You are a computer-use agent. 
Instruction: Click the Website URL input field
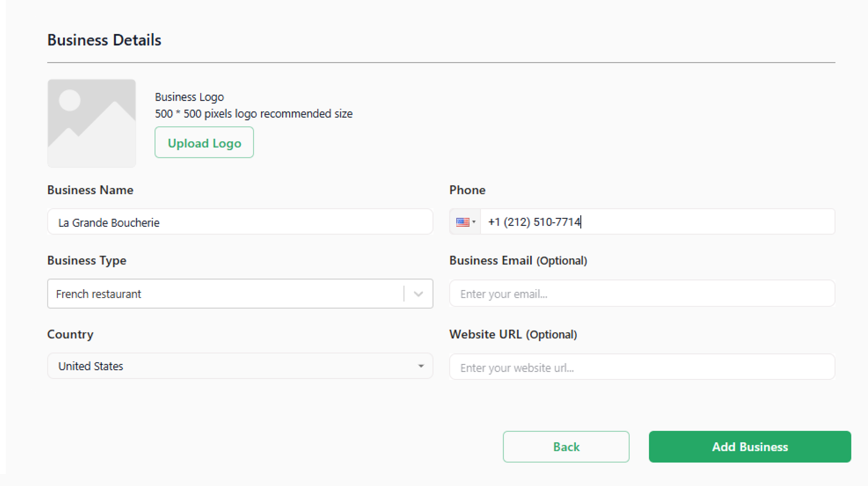tap(642, 368)
